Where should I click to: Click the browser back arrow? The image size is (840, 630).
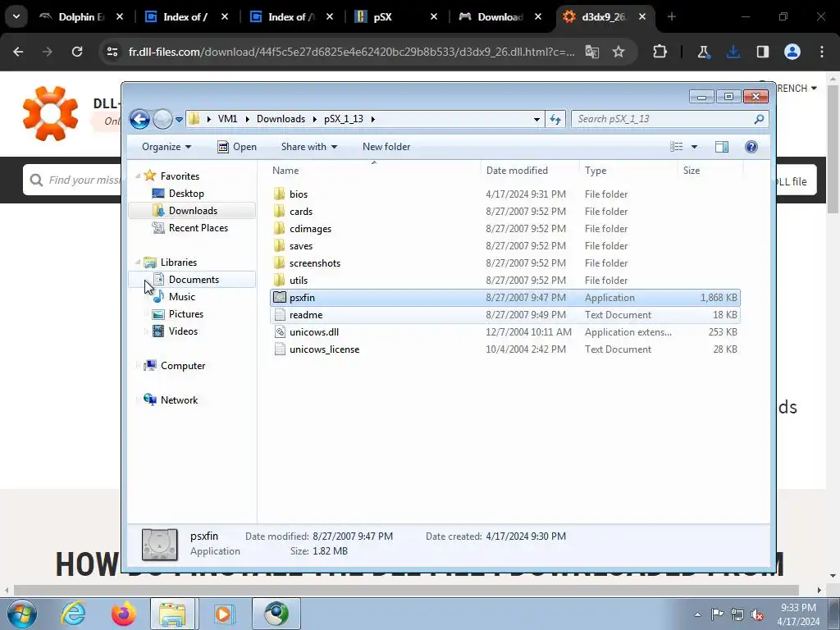(x=18, y=52)
